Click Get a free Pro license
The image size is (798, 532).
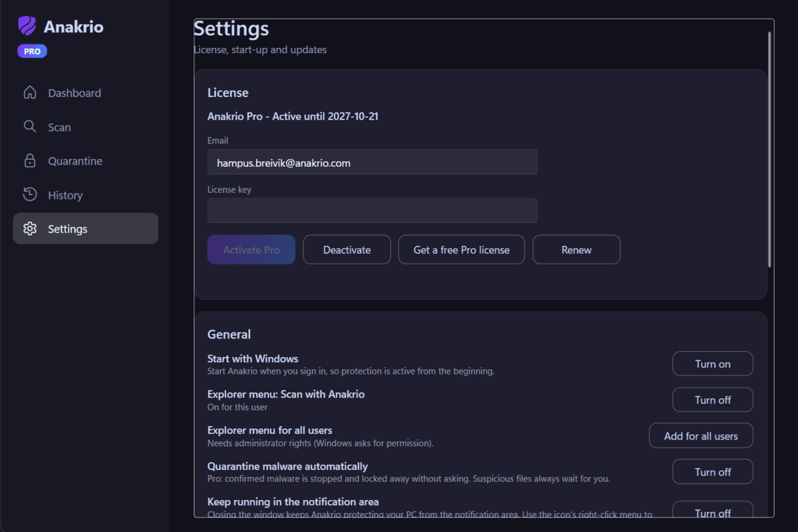tap(462, 250)
